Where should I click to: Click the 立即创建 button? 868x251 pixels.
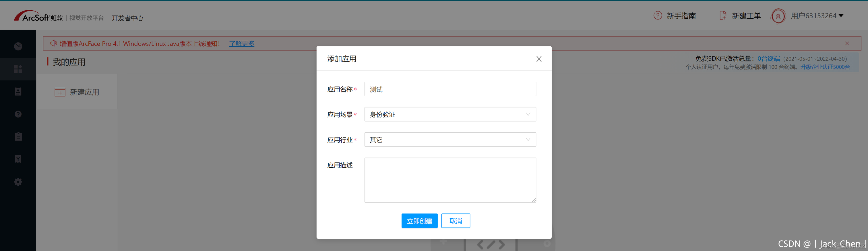(419, 221)
